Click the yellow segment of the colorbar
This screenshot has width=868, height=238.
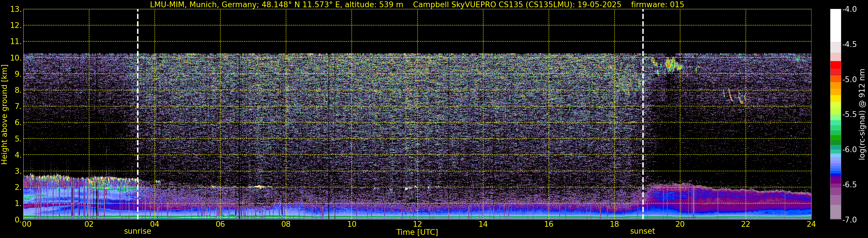click(835, 99)
